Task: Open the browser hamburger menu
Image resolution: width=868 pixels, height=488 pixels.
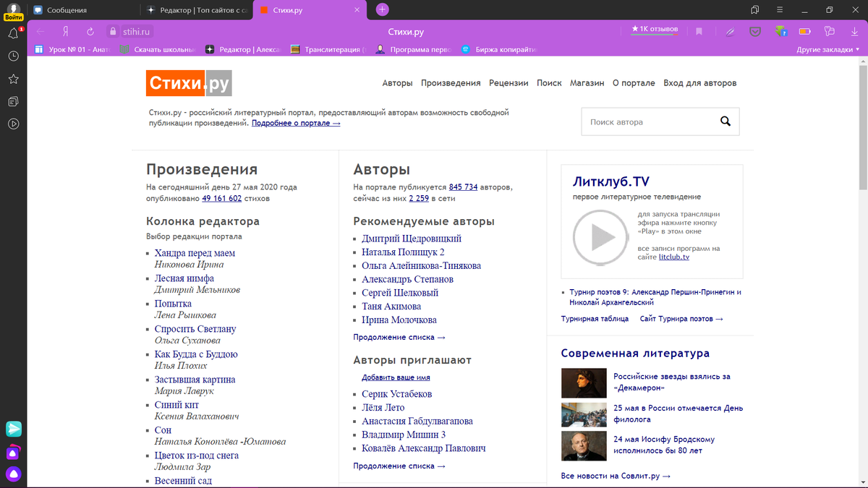Action: pos(779,10)
